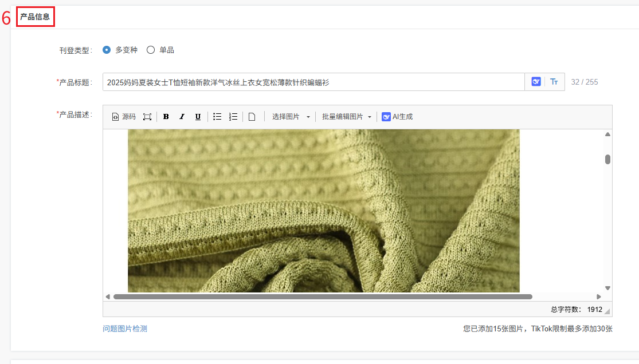Click the AI生成 button in toolbar

(x=397, y=117)
